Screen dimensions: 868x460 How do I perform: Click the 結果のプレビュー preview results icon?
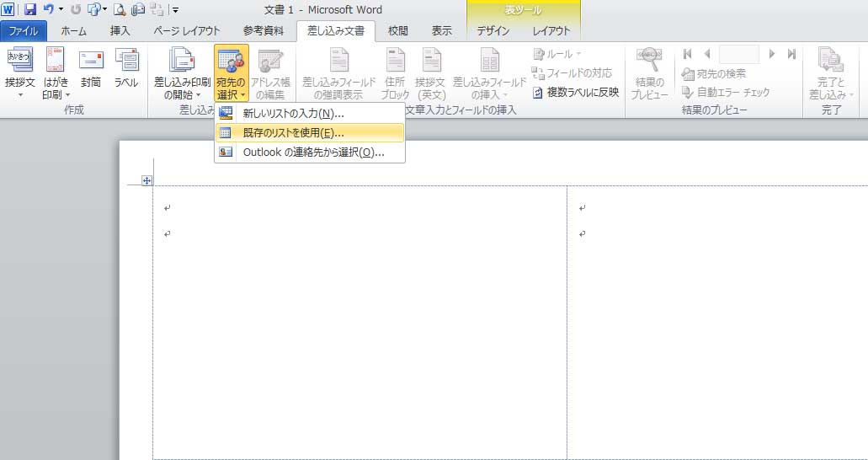click(x=649, y=74)
